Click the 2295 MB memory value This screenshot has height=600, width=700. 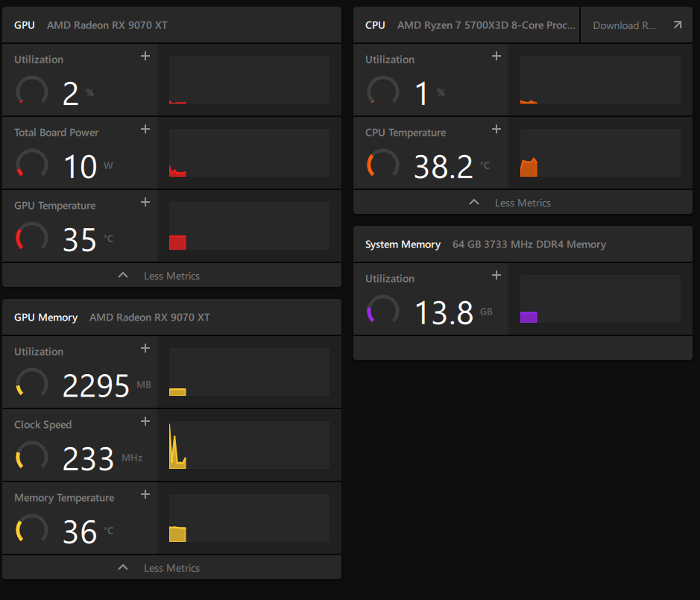[x=107, y=386]
